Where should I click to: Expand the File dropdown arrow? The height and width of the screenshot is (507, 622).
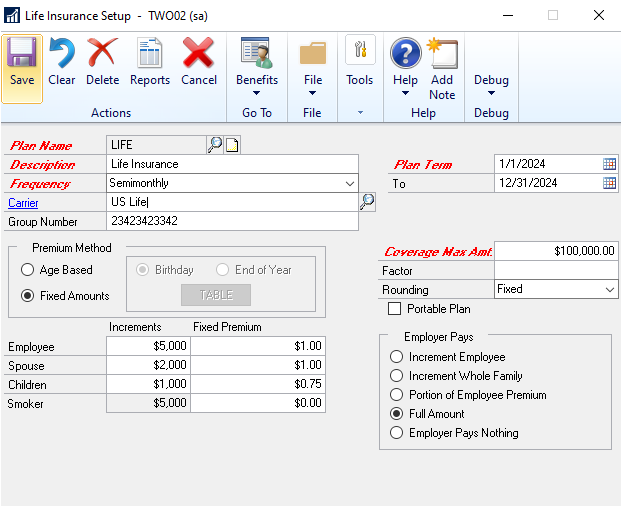pos(312,93)
